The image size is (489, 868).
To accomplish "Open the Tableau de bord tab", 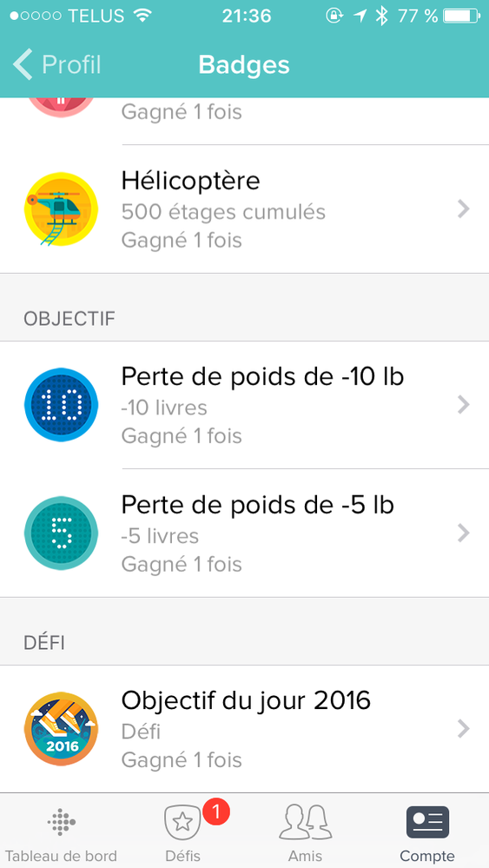I will click(x=61, y=831).
